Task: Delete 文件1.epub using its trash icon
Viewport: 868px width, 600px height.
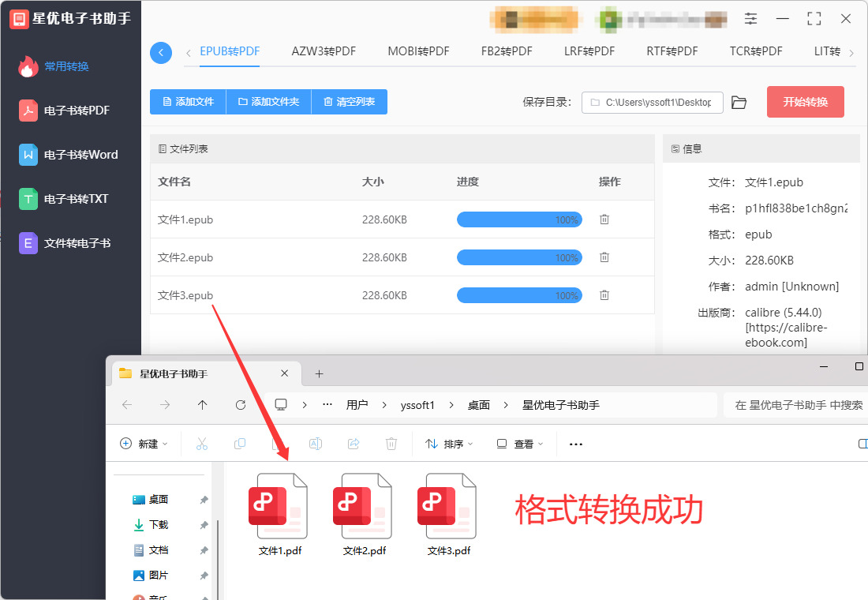Action: click(604, 219)
